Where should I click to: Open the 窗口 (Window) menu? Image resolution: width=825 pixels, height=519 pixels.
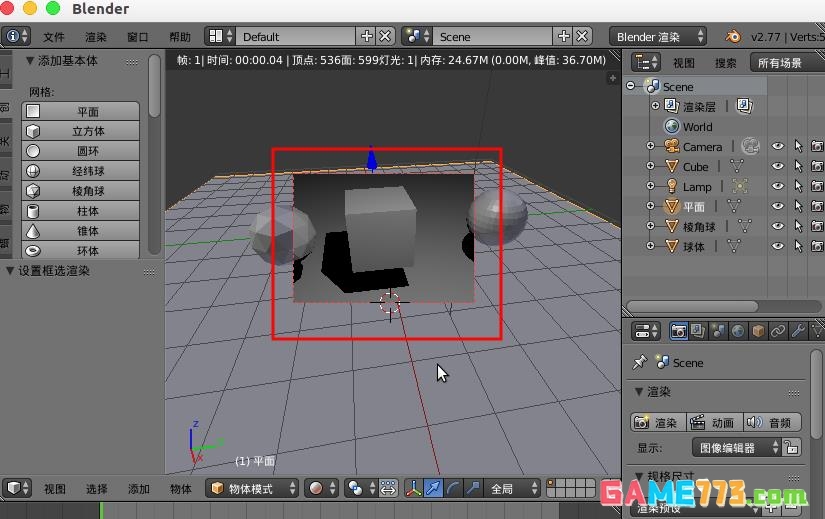(138, 37)
